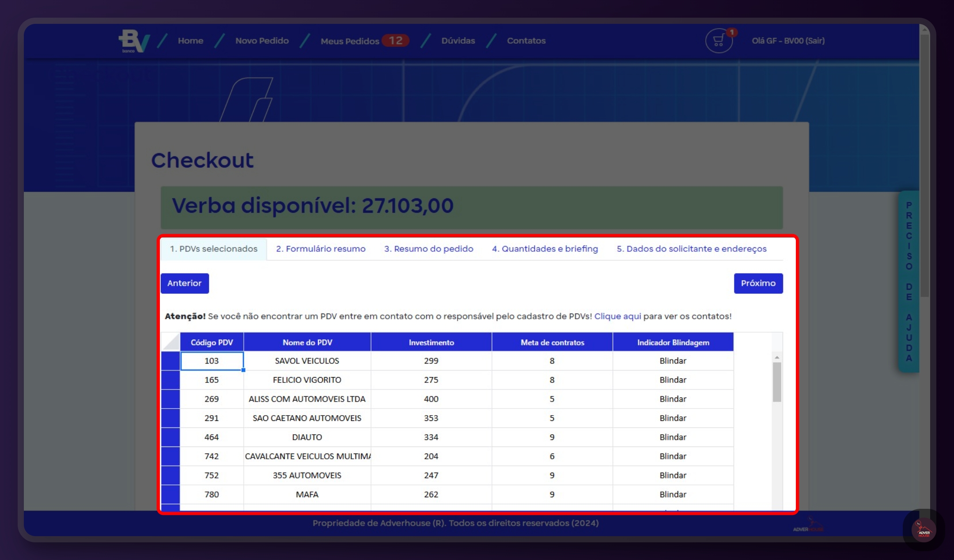Select code cell 752
The width and height of the screenshot is (954, 560).
(212, 475)
